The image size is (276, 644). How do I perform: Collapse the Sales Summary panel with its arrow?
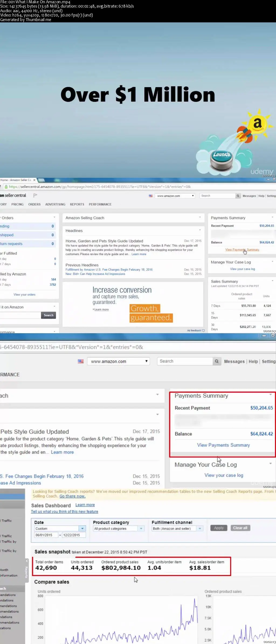click(x=272, y=281)
